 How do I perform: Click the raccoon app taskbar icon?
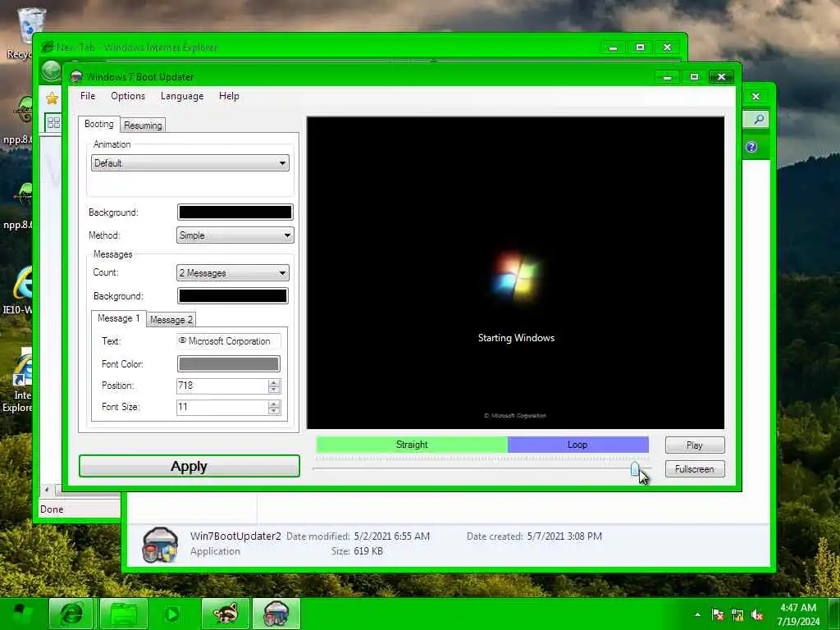coord(226,614)
